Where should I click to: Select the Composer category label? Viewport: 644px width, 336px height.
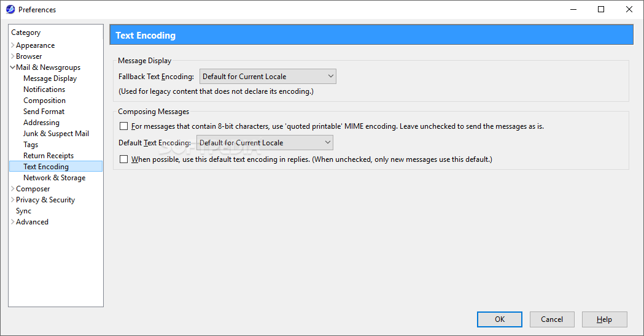(33, 189)
